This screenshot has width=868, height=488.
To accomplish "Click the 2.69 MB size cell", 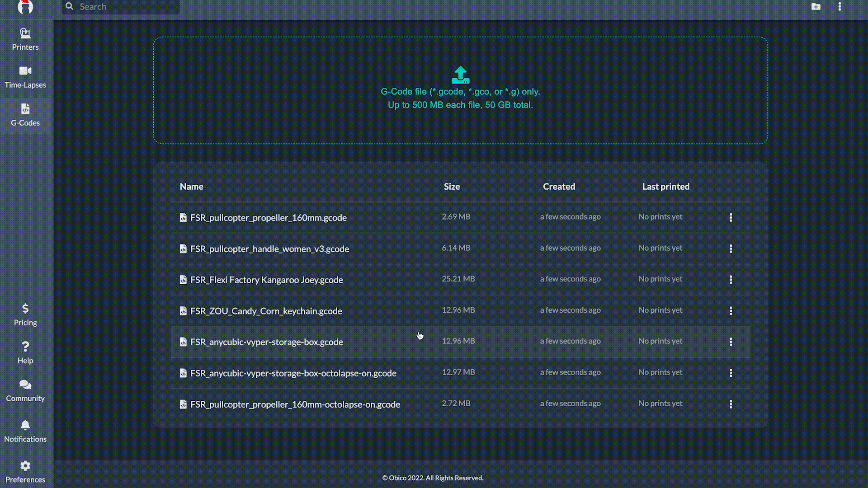I will pos(456,216).
